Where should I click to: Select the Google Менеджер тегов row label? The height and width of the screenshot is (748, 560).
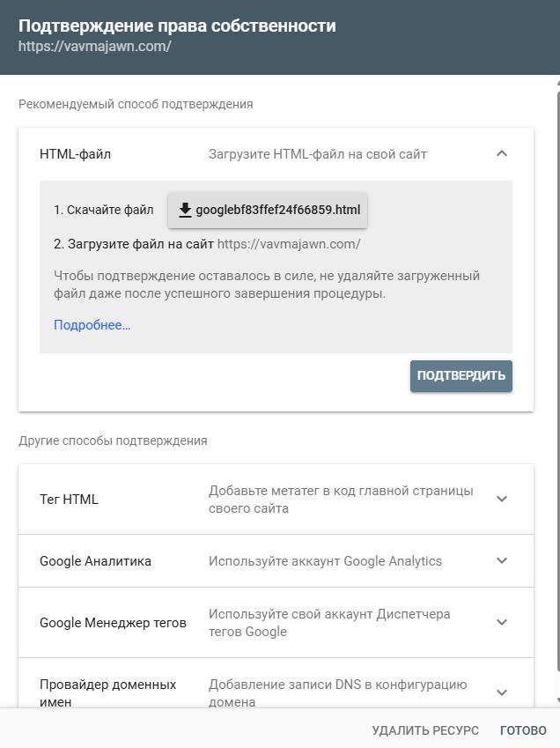113,623
